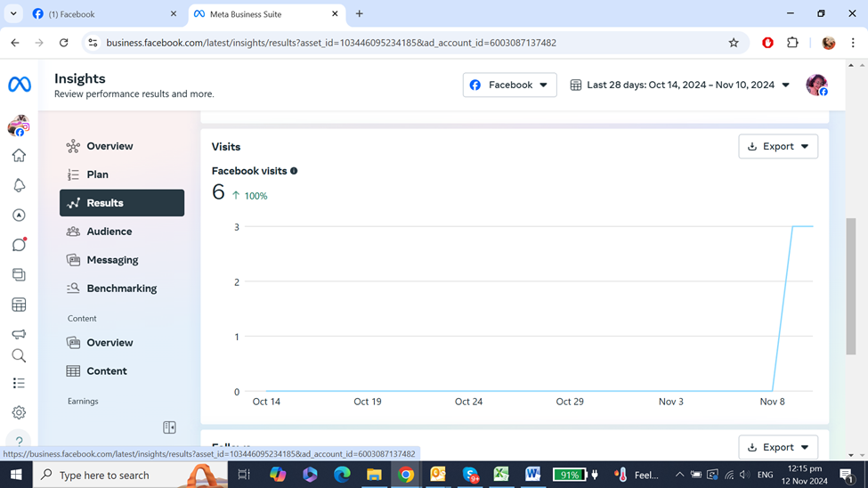Screen dimensions: 868x488
Task: Click the Search magnifier icon in left rail
Action: 19,355
